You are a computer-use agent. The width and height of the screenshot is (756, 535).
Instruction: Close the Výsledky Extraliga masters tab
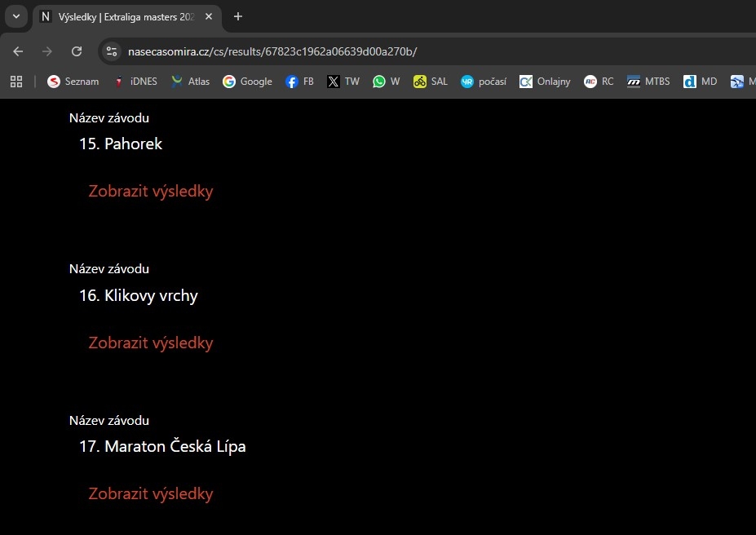tap(209, 16)
